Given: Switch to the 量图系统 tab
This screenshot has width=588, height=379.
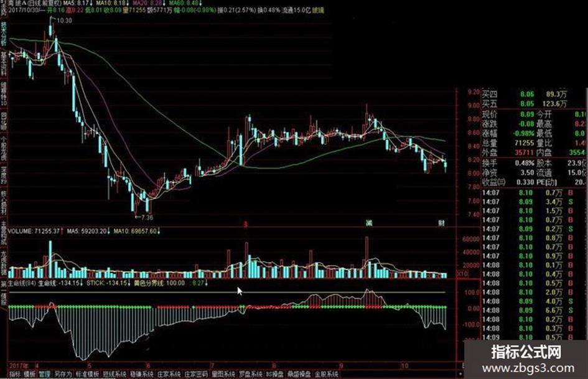Looking at the screenshot, I should 223,374.
